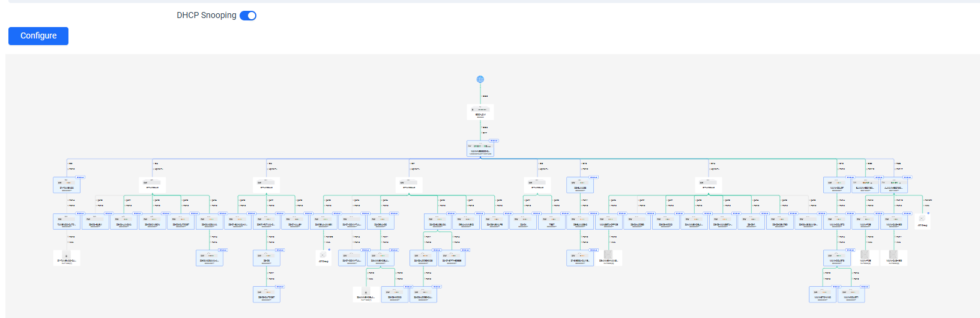Click the DHCP Snooping label text

(x=206, y=16)
